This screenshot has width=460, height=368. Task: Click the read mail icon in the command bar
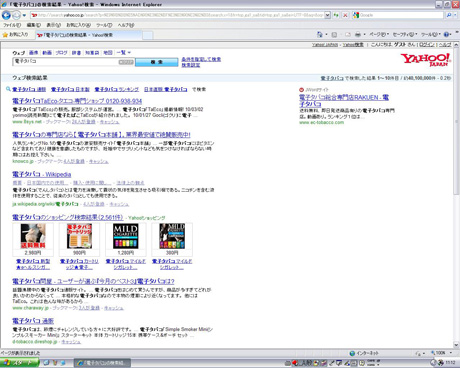pyautogui.click(x=348, y=34)
